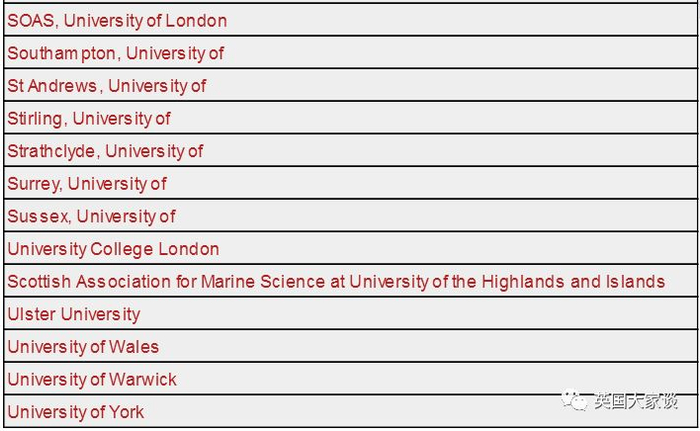This screenshot has height=431, width=700.
Task: Open the SOAS, University of London link
Action: point(117,21)
